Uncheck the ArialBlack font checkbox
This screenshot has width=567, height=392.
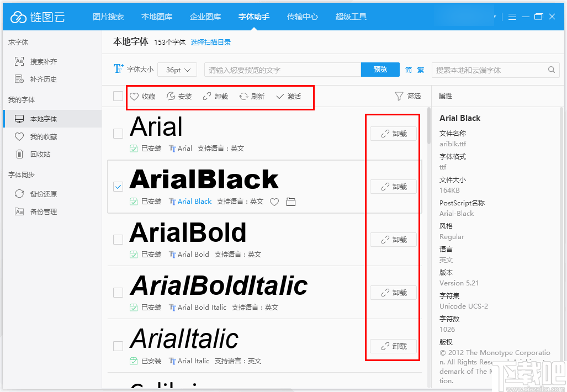(x=118, y=187)
